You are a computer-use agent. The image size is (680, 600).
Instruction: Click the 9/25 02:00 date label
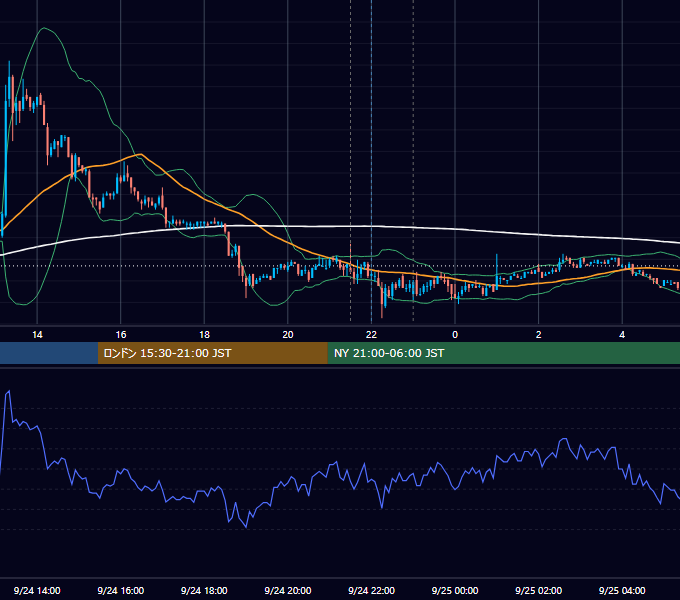(x=538, y=590)
